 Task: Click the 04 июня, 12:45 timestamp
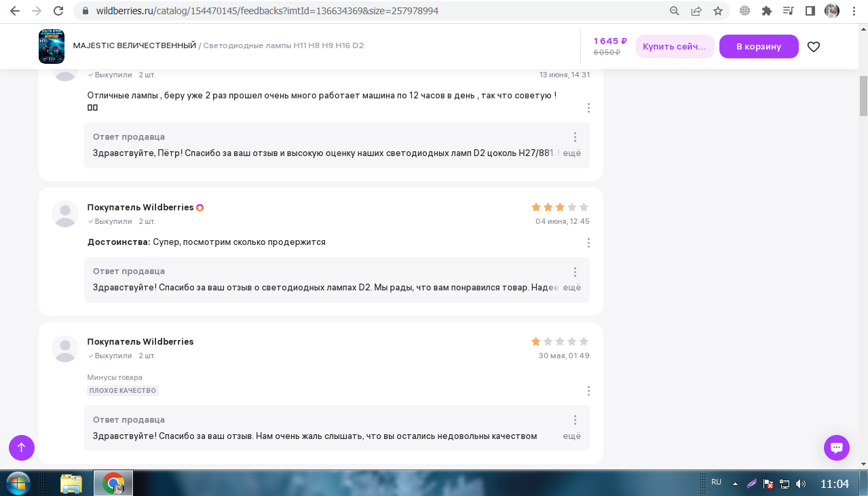563,221
